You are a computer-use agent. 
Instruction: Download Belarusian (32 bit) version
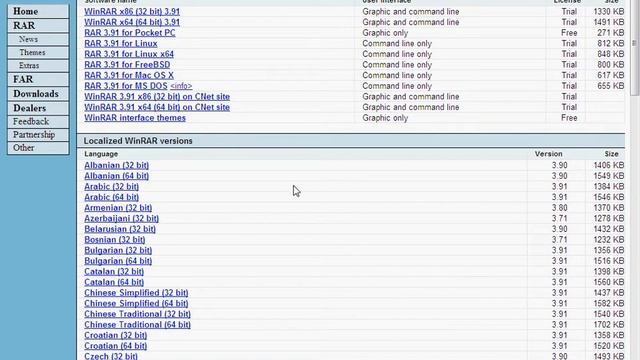(120, 229)
